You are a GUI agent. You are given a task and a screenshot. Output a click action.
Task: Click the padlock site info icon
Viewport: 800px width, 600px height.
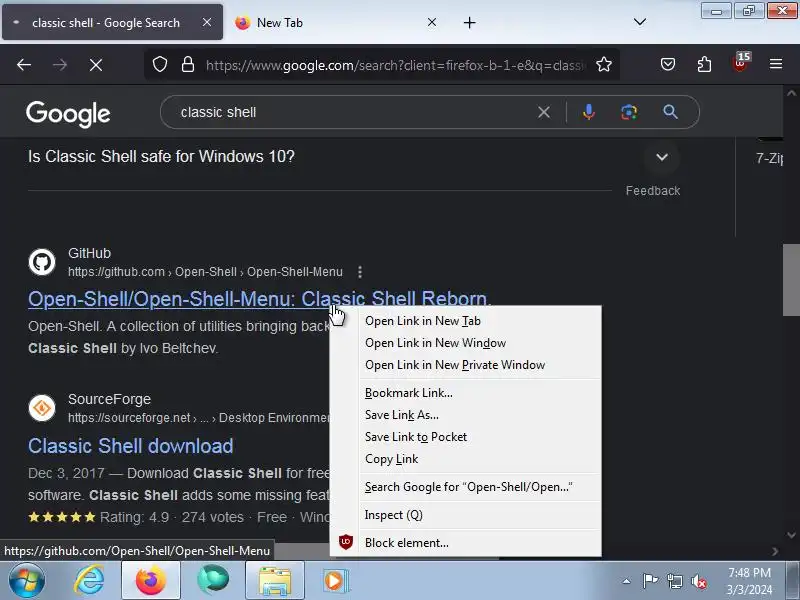click(188, 64)
